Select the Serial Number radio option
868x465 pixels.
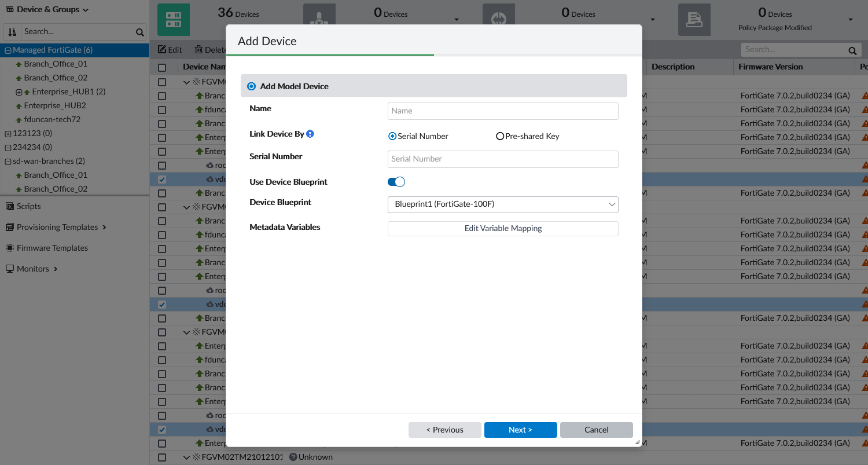point(392,136)
